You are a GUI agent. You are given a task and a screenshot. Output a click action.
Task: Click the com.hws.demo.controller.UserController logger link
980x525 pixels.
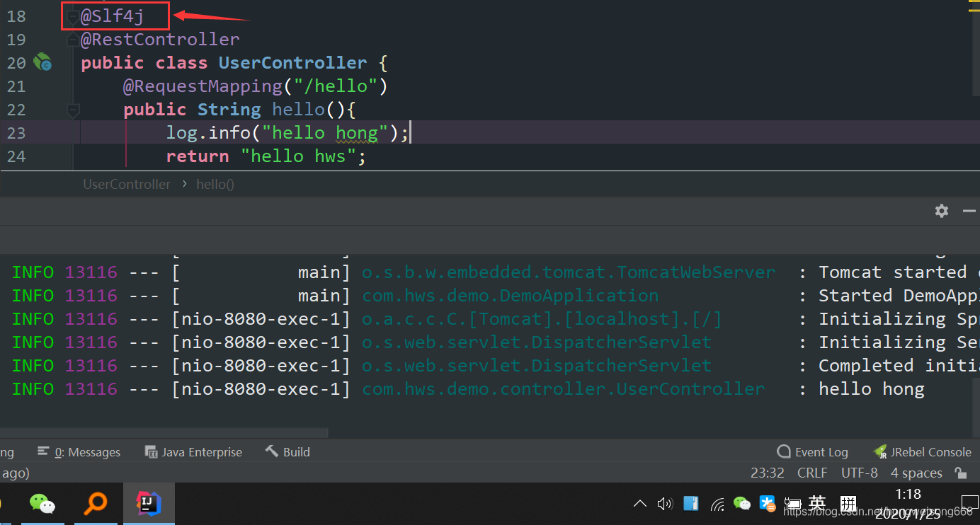coord(564,389)
